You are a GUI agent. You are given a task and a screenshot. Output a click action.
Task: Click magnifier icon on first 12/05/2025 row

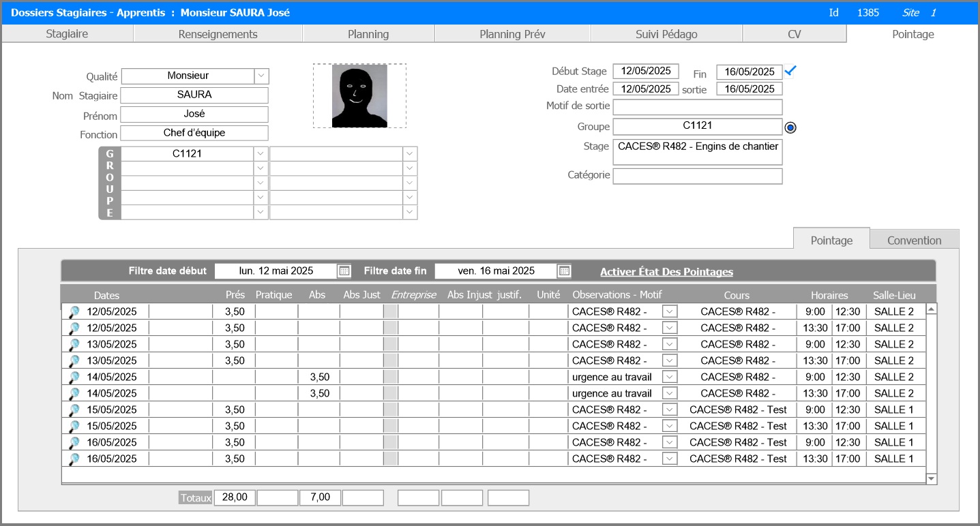[74, 312]
